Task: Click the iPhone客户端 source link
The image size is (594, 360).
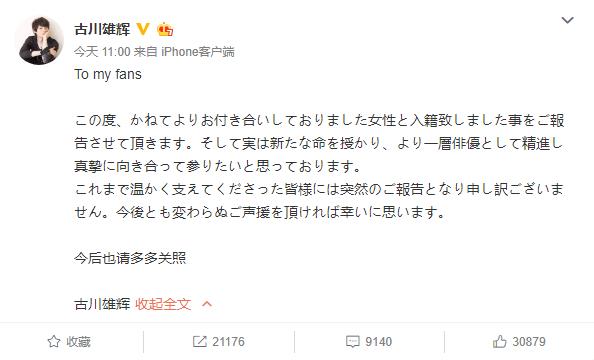Action: (x=198, y=52)
